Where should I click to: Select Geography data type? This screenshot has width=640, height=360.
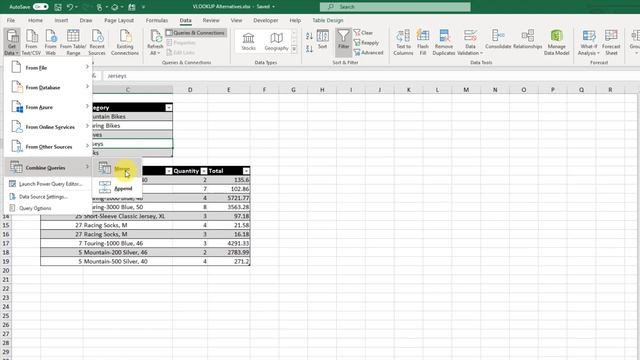(276, 42)
